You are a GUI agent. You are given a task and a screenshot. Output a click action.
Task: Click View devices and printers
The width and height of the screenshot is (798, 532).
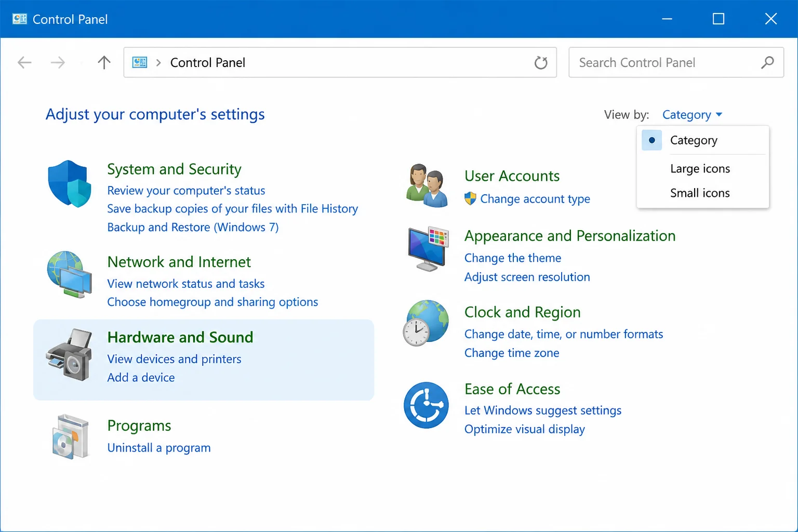pyautogui.click(x=174, y=359)
